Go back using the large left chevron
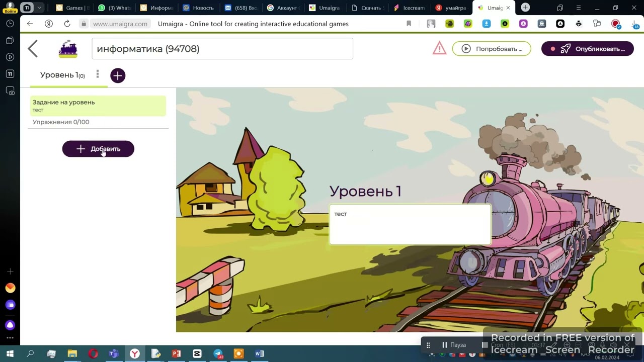Viewport: 644px width, 362px height. pyautogui.click(x=33, y=49)
